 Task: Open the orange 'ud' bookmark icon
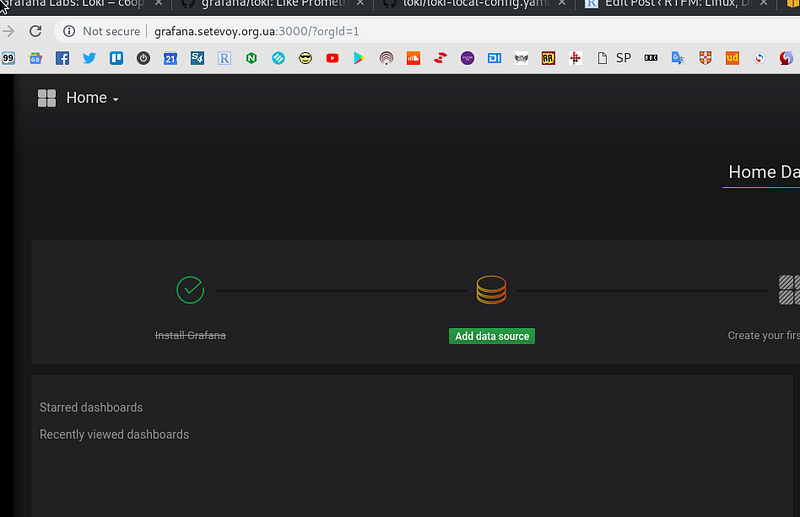[733, 58]
